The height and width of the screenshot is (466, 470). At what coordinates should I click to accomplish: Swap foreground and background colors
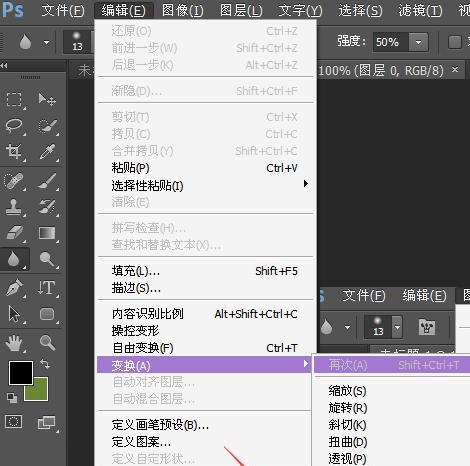pos(45,363)
